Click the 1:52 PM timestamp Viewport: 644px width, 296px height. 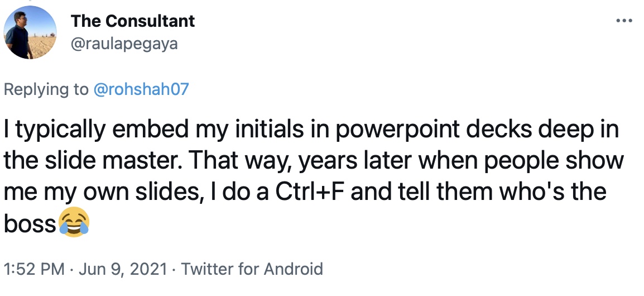[x=35, y=269]
